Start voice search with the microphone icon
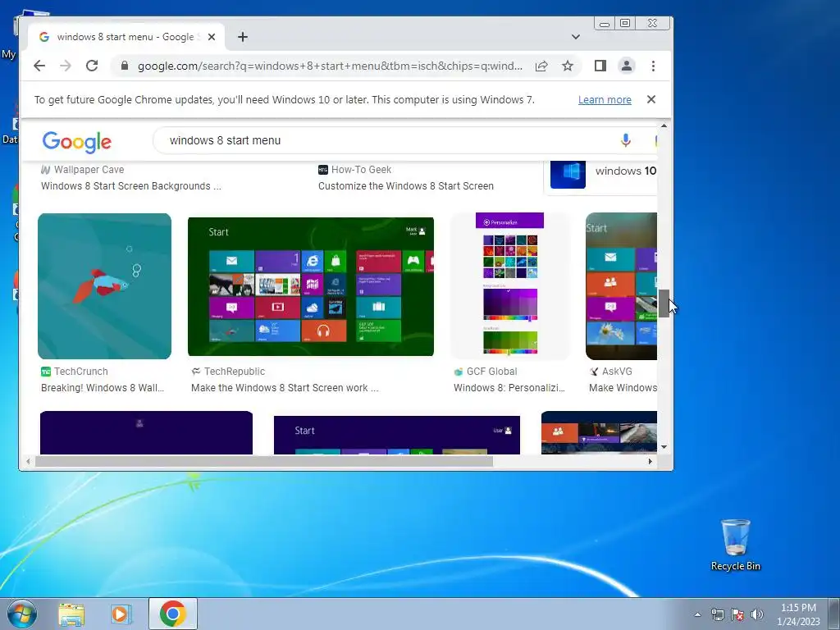Viewport: 840px width, 630px height. 625,140
